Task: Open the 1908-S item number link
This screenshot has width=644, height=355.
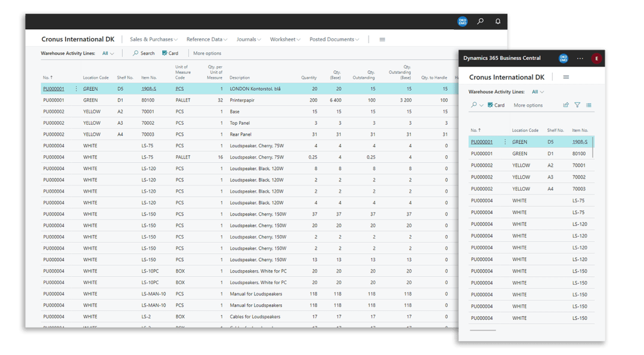Action: [x=149, y=89]
